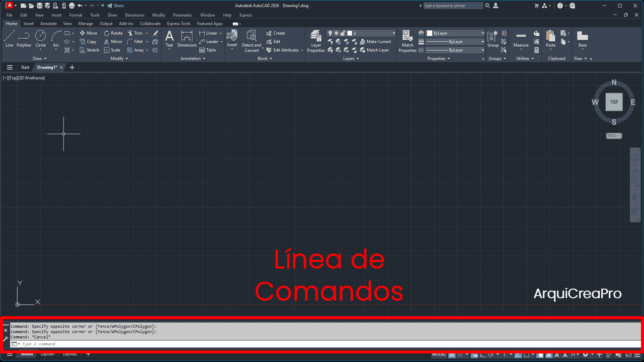Activate the Circle tool

point(40,39)
